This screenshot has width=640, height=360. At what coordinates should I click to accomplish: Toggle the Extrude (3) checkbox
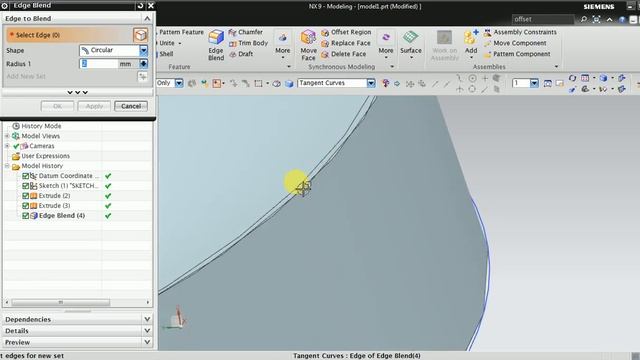tap(25, 206)
